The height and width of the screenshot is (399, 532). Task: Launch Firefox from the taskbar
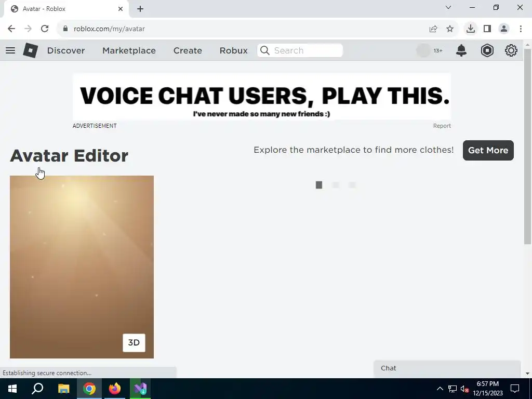tap(115, 389)
